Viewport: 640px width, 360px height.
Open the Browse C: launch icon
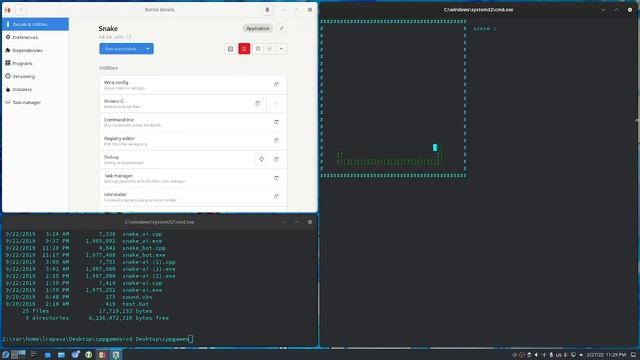click(258, 103)
